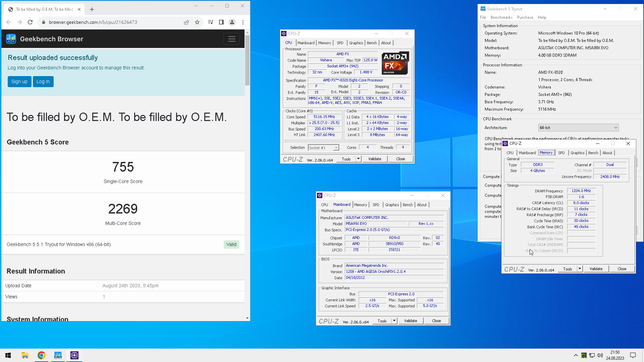The height and width of the screenshot is (362, 644).
Task: Click the volume tray icon
Action: tap(600, 355)
